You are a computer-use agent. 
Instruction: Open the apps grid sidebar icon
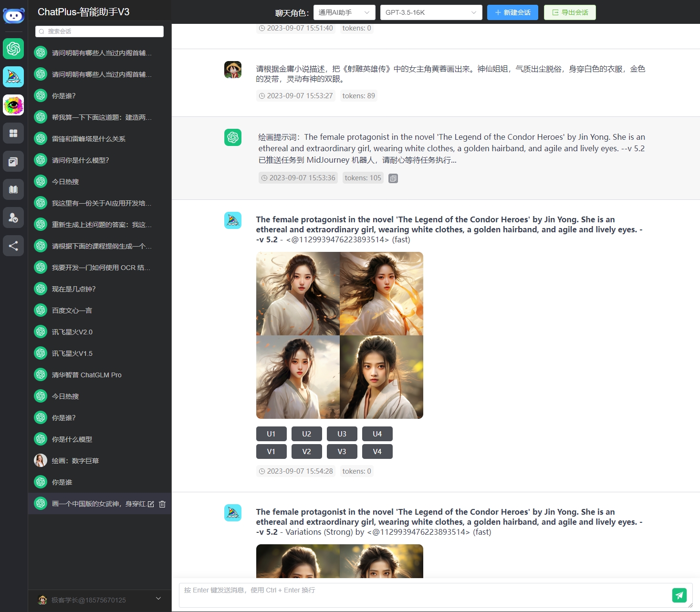13,133
